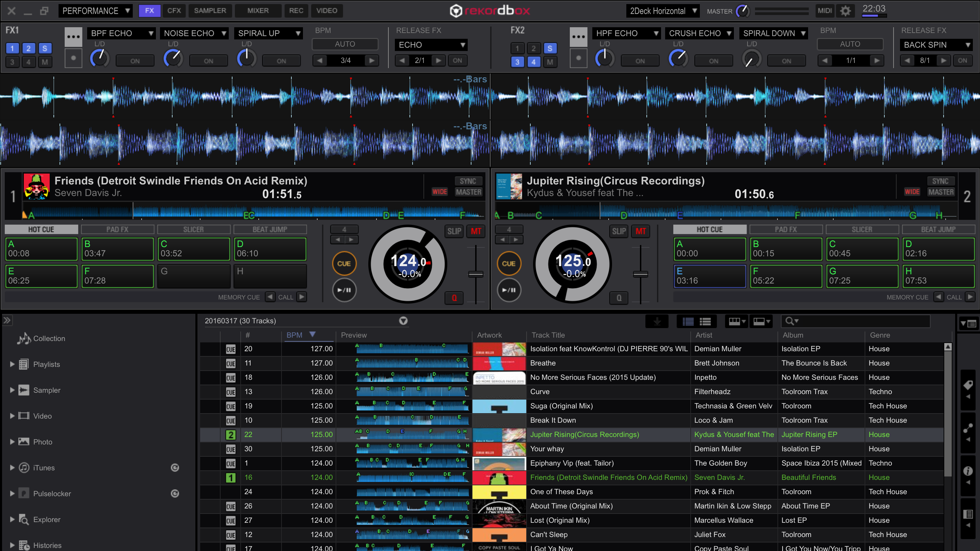The image size is (980, 551).
Task: Select deck 2 BEAT JUMP tab
Action: point(938,229)
